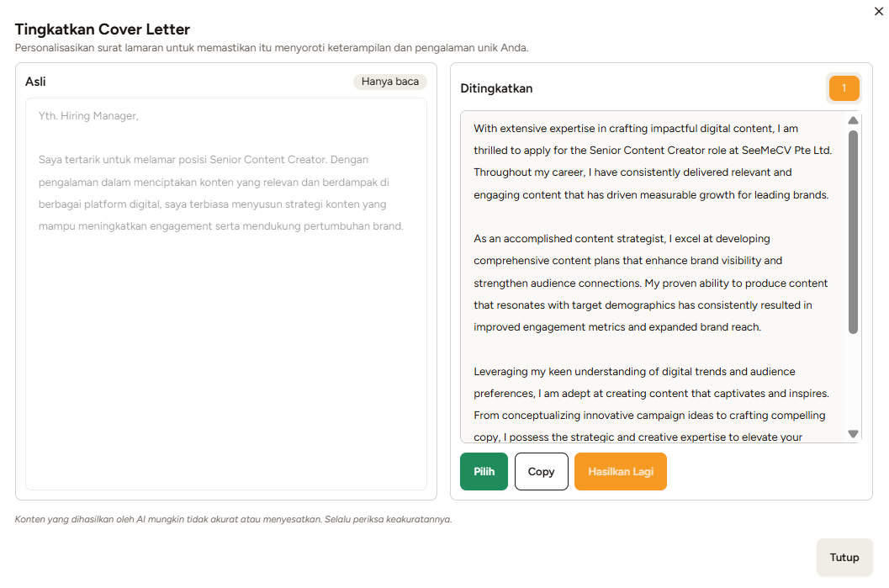Click the "As an accomplished content strategist" paragraph
The image size is (889, 588).
point(650,283)
